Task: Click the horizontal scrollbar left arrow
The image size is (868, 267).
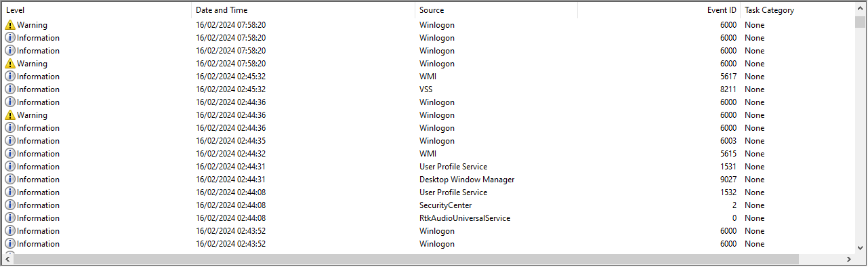Action: (8, 260)
